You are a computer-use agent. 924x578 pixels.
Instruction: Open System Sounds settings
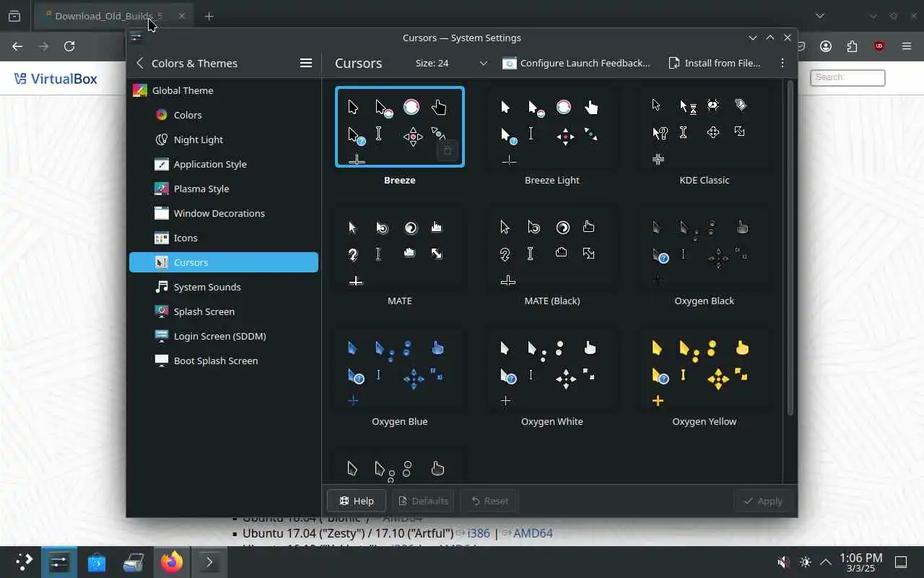224,287
